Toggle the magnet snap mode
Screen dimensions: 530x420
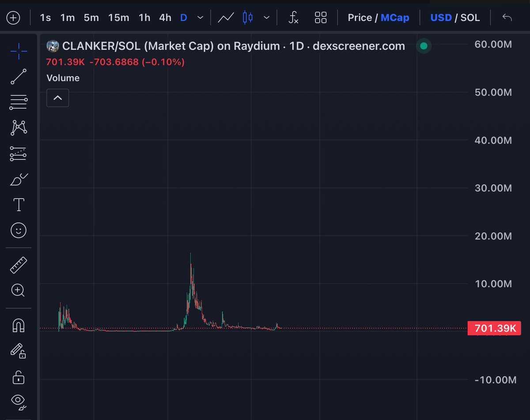coord(19,325)
